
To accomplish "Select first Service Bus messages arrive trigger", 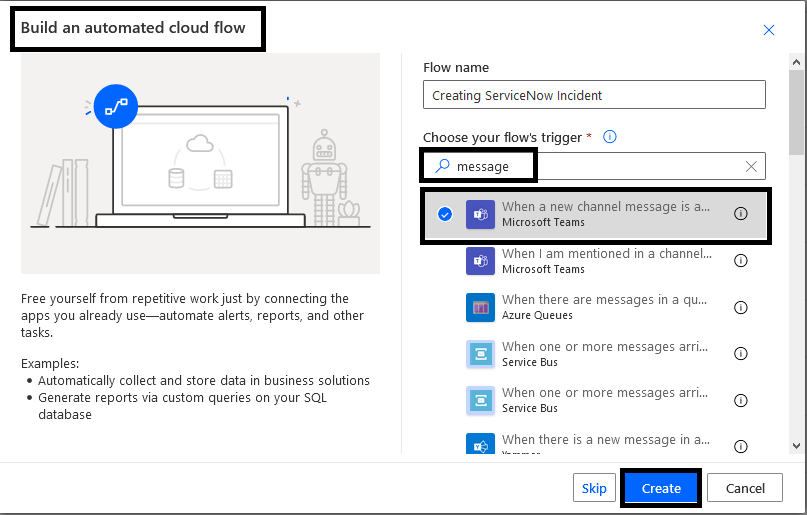I will click(594, 354).
